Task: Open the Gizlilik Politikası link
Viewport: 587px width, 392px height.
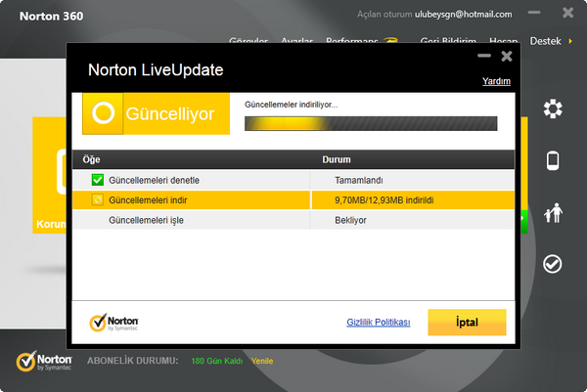Action: coord(378,322)
